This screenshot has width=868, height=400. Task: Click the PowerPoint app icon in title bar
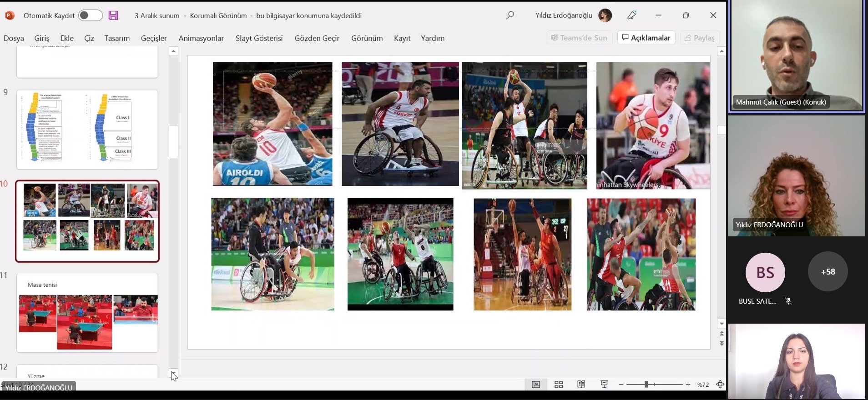coord(10,15)
